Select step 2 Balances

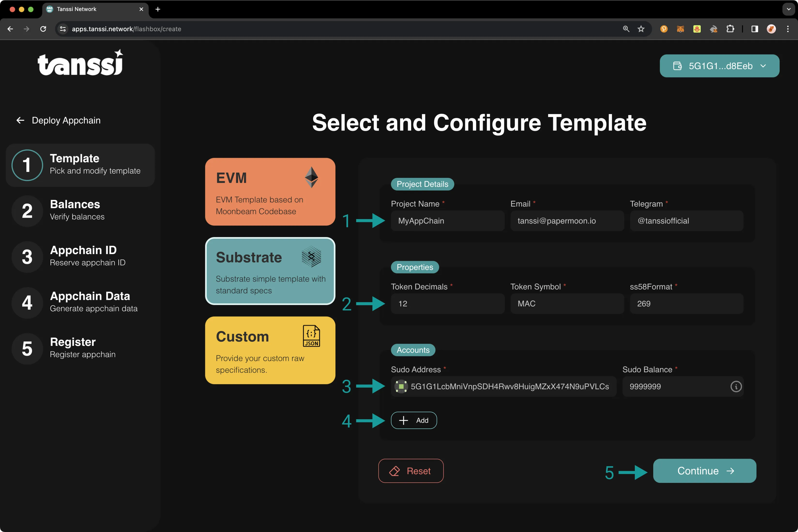tap(80, 211)
